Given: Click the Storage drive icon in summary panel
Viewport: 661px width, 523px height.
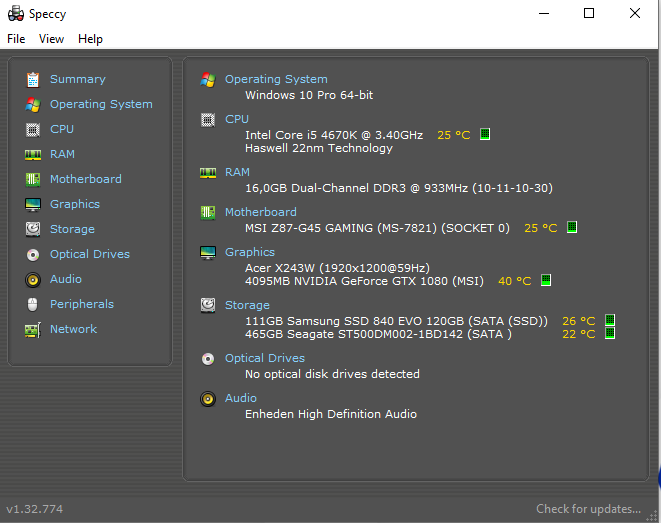Looking at the screenshot, I should [x=208, y=305].
